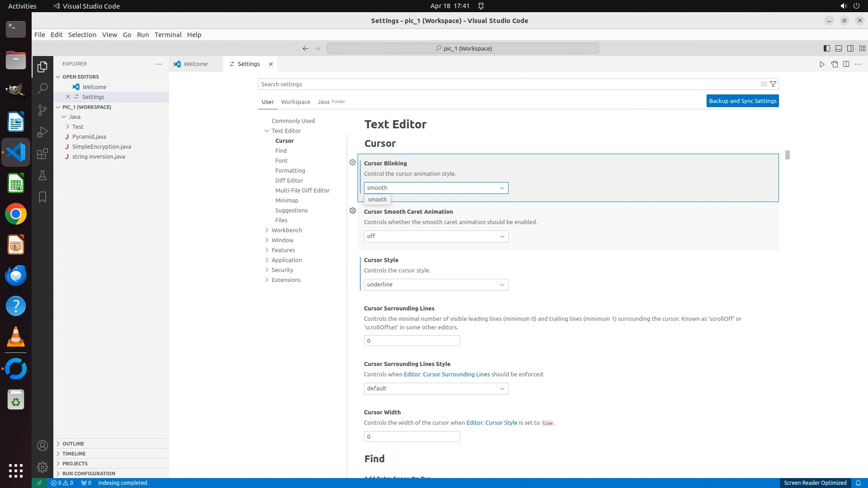Toggle the secondary side bar layout icon
This screenshot has width=868, height=488.
coord(850,48)
